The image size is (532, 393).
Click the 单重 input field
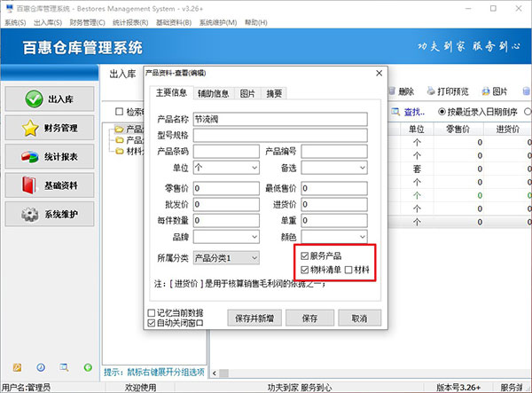pos(334,220)
